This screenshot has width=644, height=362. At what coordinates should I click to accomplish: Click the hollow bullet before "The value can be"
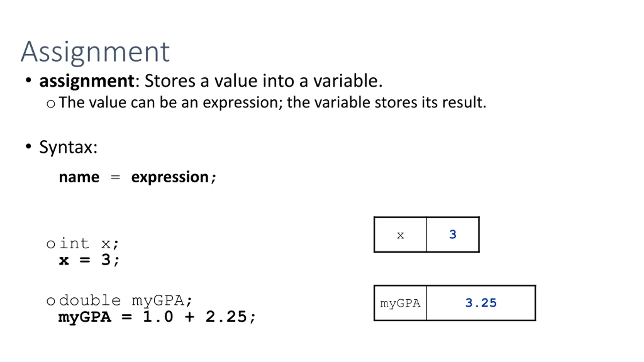[51, 104]
